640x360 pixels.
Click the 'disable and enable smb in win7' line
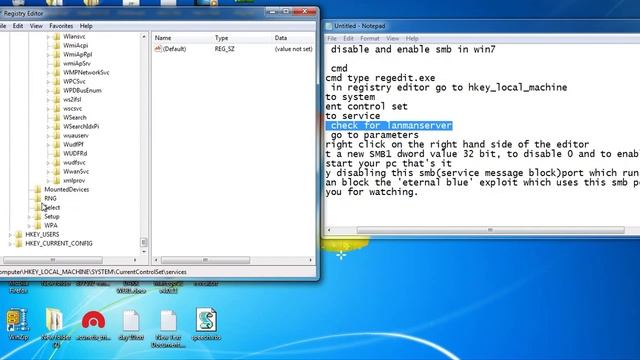(413, 49)
